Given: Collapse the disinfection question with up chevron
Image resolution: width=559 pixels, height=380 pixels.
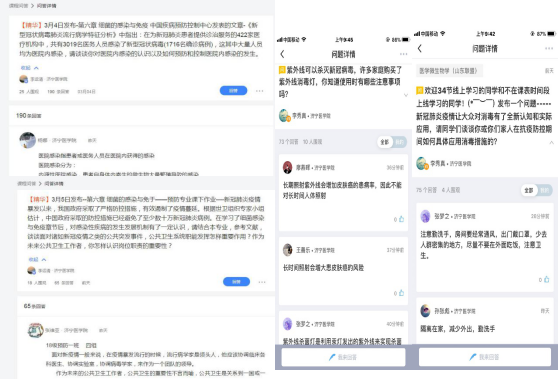Looking at the screenshot, I should click(552, 143).
